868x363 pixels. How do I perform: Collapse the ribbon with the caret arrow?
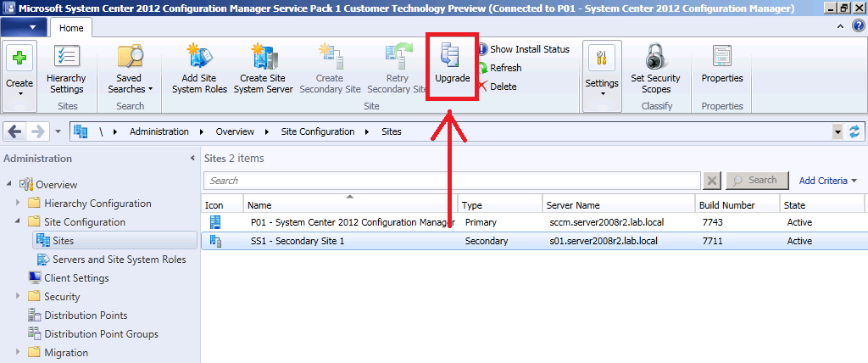click(x=840, y=26)
